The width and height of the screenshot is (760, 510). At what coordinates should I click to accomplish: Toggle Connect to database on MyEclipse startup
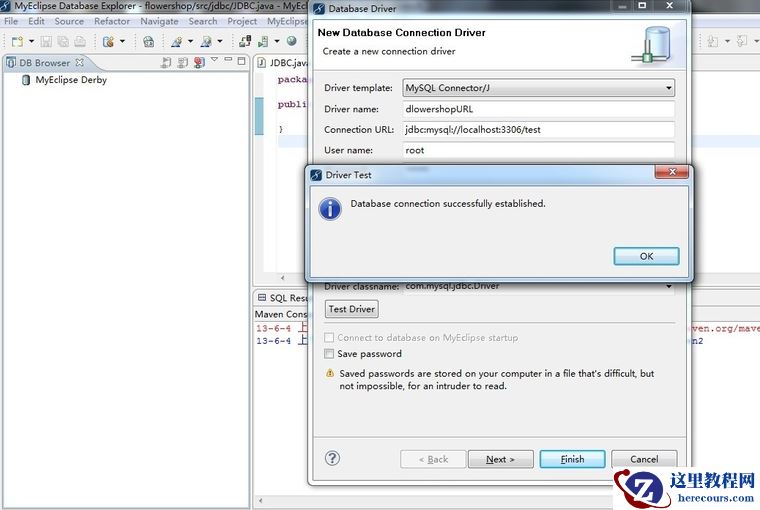point(329,337)
